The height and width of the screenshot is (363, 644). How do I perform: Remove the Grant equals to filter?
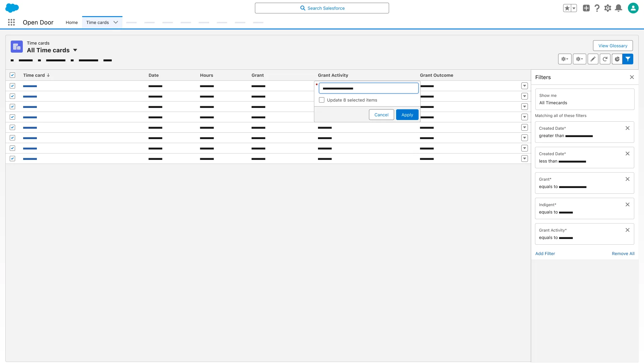point(628,179)
